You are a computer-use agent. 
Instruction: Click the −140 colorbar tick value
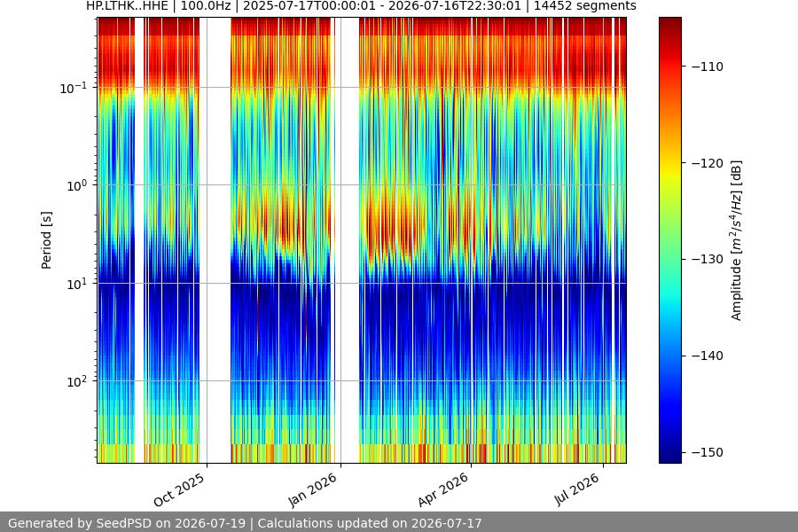tap(708, 356)
